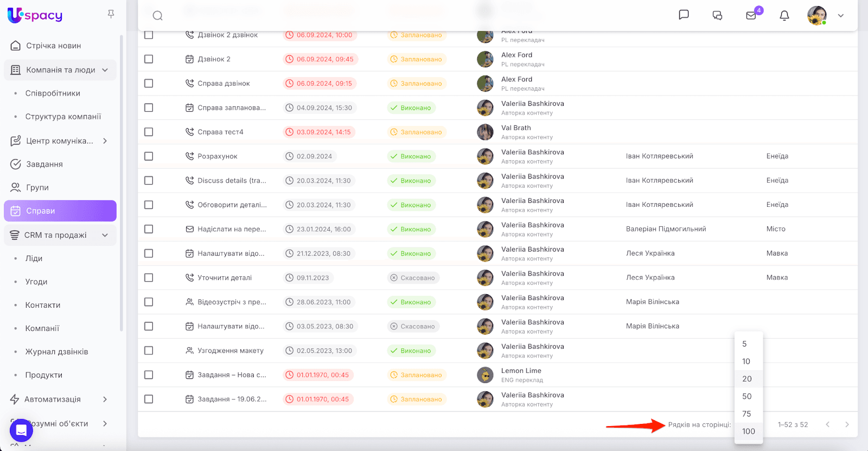Screen dimensions: 868x451
Task: Check the row Завдання – 19.06.2...
Action: pos(149,399)
